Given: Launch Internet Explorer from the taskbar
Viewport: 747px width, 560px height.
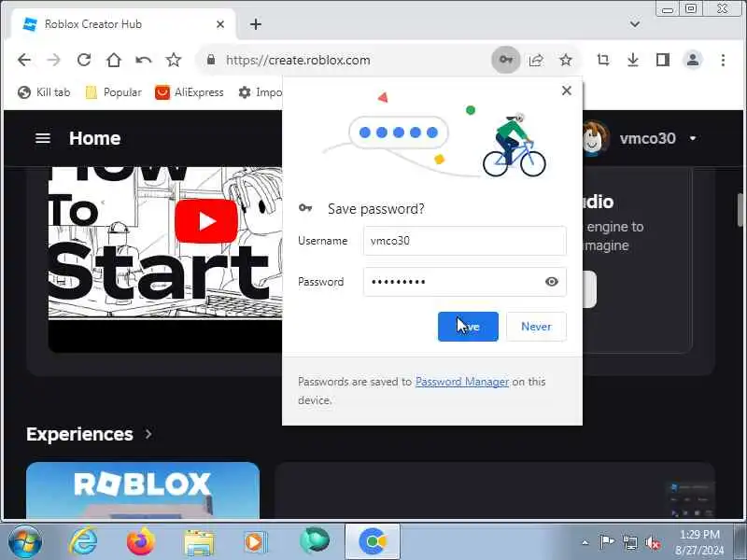Looking at the screenshot, I should click(83, 541).
